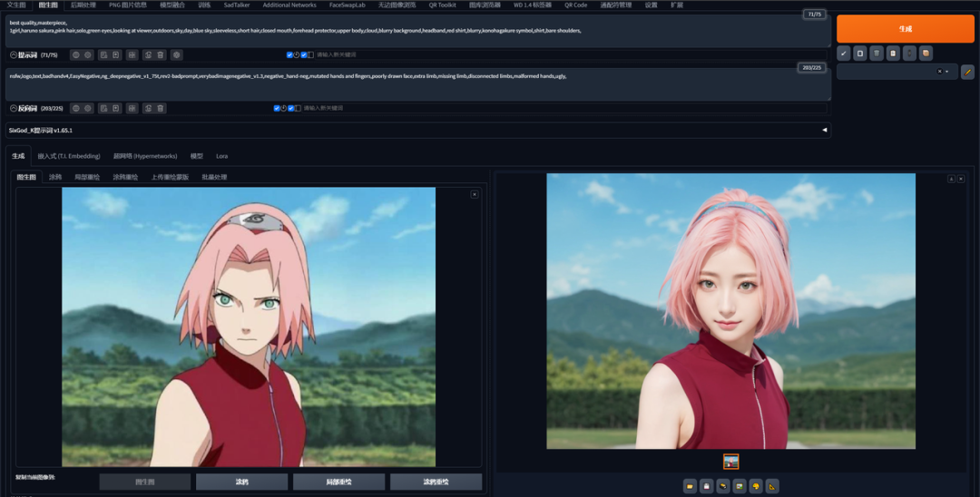Open the PNG 图片信息 tab
This screenshot has height=497, width=980.
click(128, 5)
